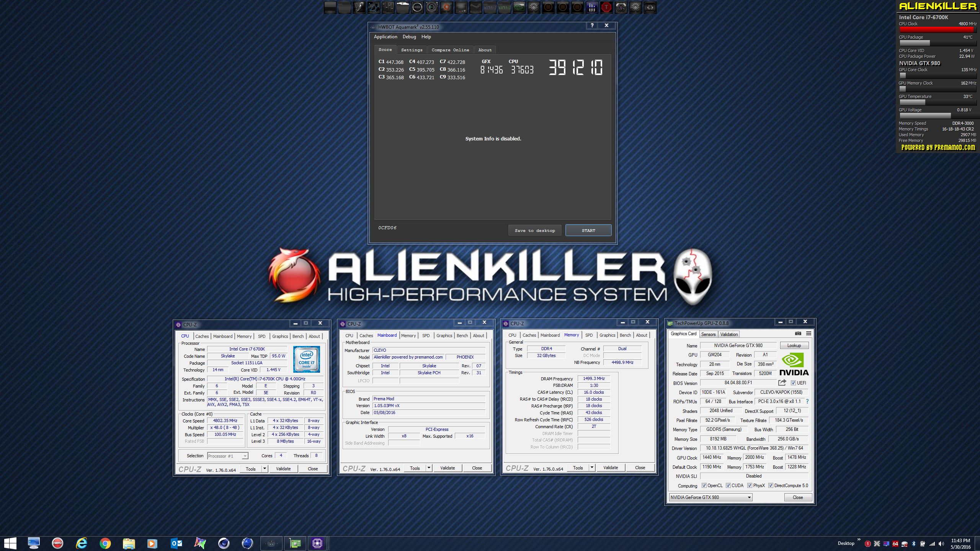Switch to the CPU-Z purple chip taskbar button

click(317, 543)
